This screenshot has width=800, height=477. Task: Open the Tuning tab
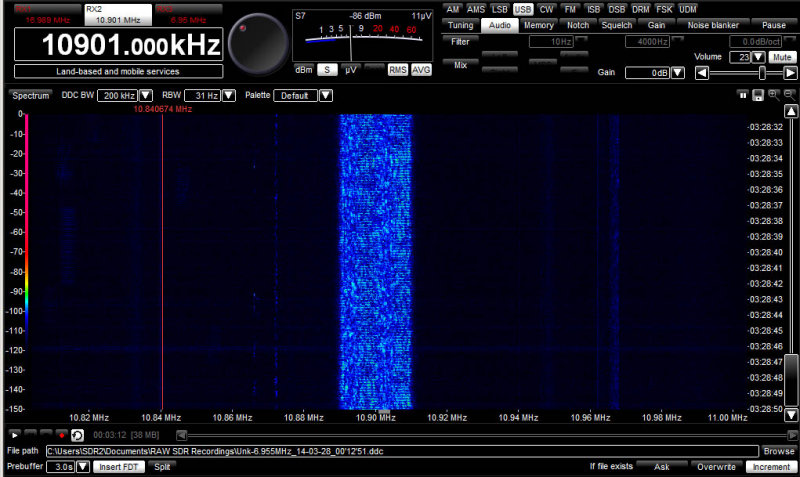[x=460, y=25]
